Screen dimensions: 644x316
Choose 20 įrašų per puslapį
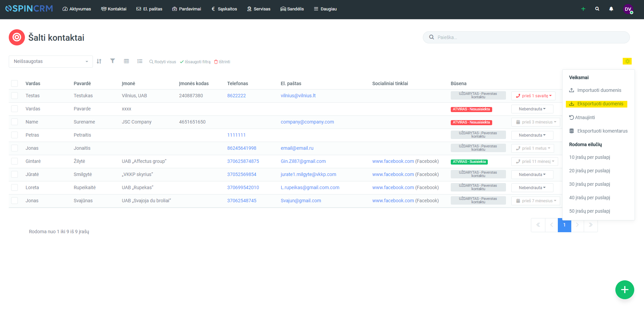[x=589, y=171]
